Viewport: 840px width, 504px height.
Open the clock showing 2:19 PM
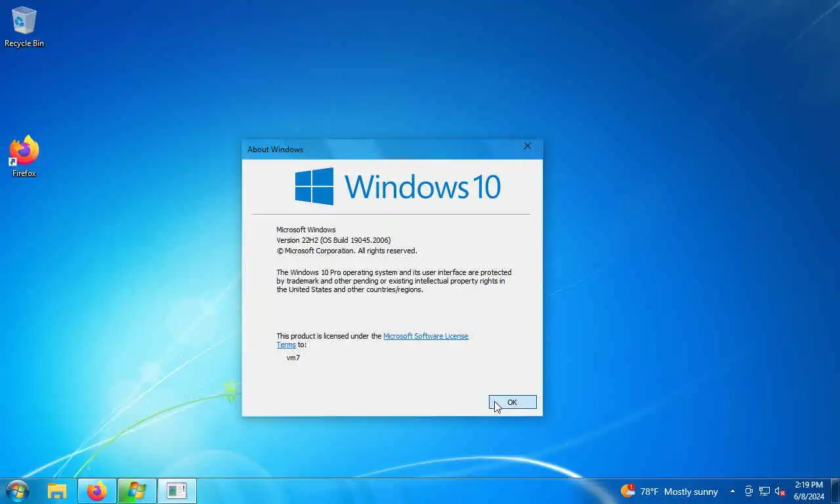pos(808,491)
